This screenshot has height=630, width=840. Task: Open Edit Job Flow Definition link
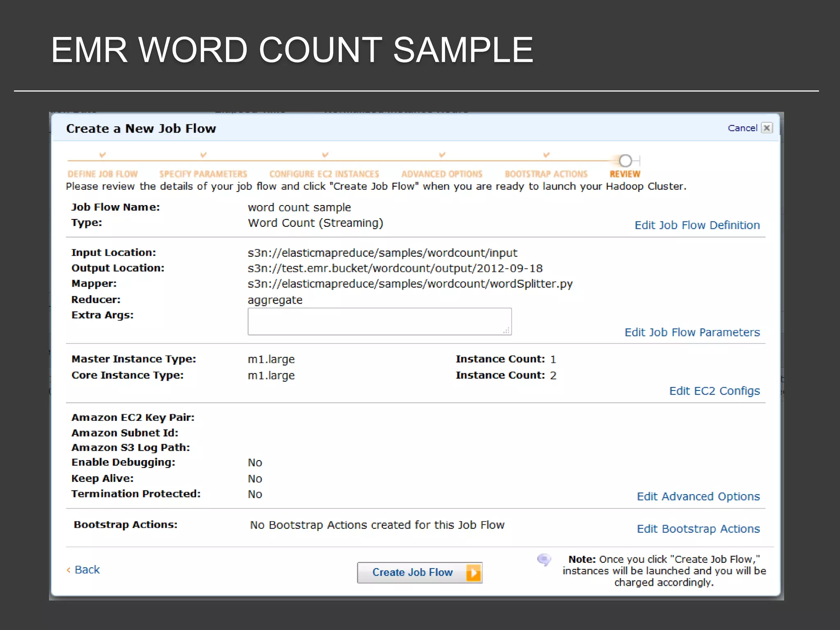697,225
